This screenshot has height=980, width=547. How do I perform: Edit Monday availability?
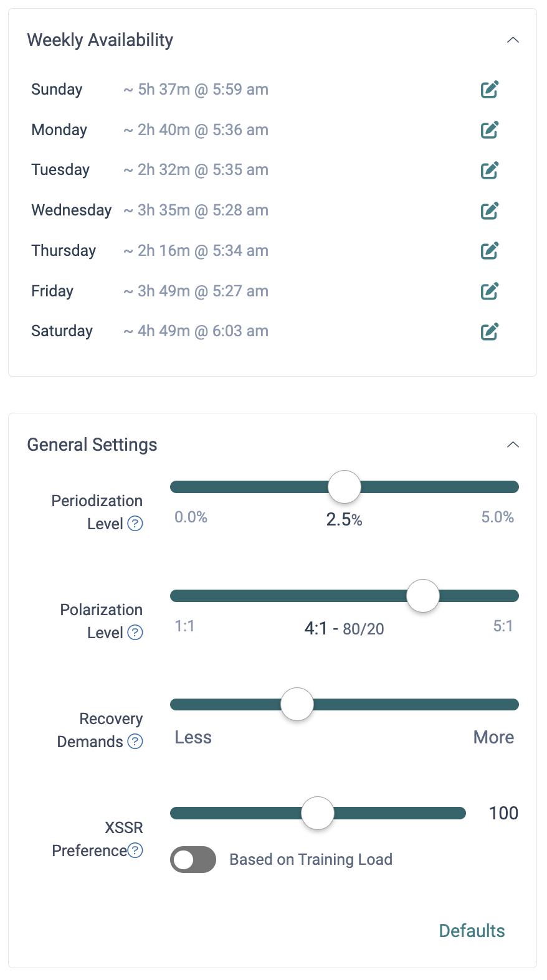(490, 130)
